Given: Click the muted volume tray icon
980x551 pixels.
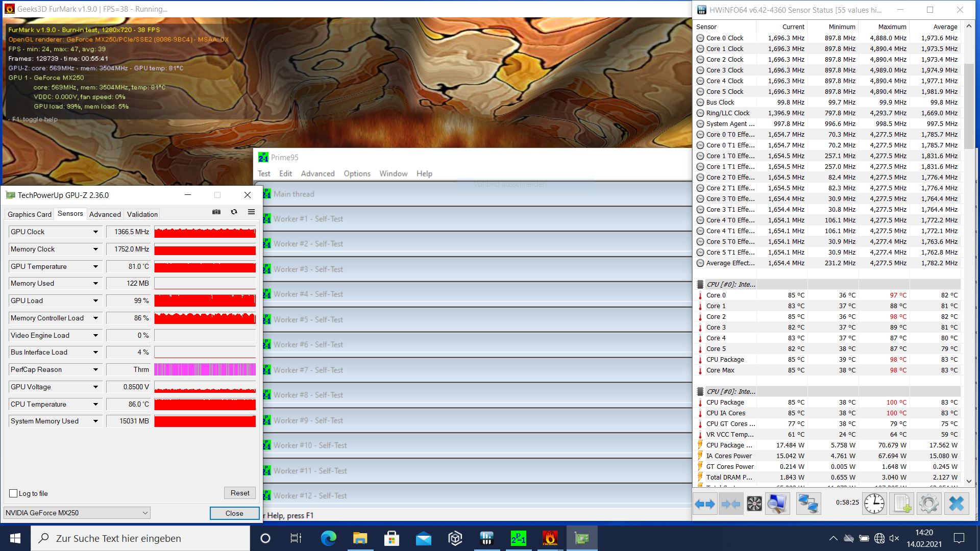Looking at the screenshot, I should pyautogui.click(x=894, y=538).
